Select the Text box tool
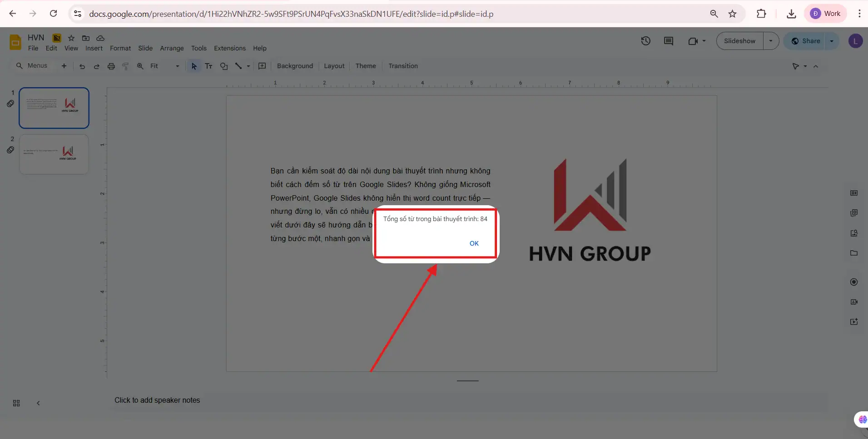The image size is (868, 439). [208, 66]
